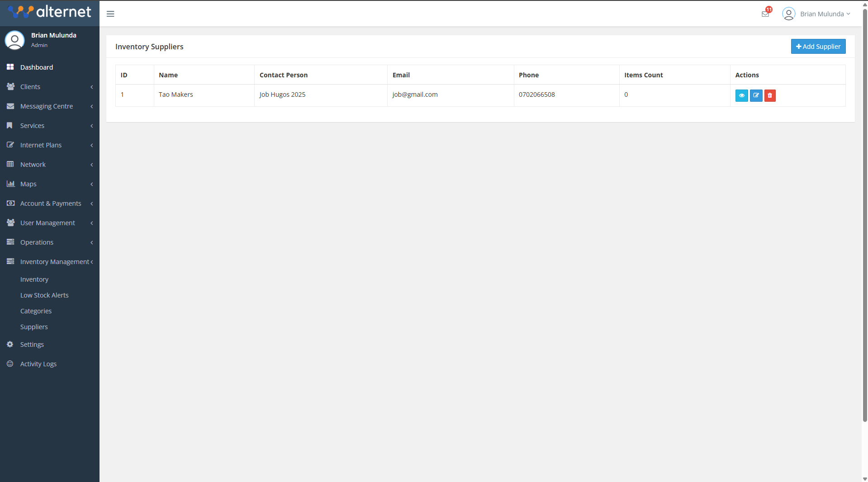Open the Suppliers submenu item
The image size is (868, 482).
tap(34, 327)
